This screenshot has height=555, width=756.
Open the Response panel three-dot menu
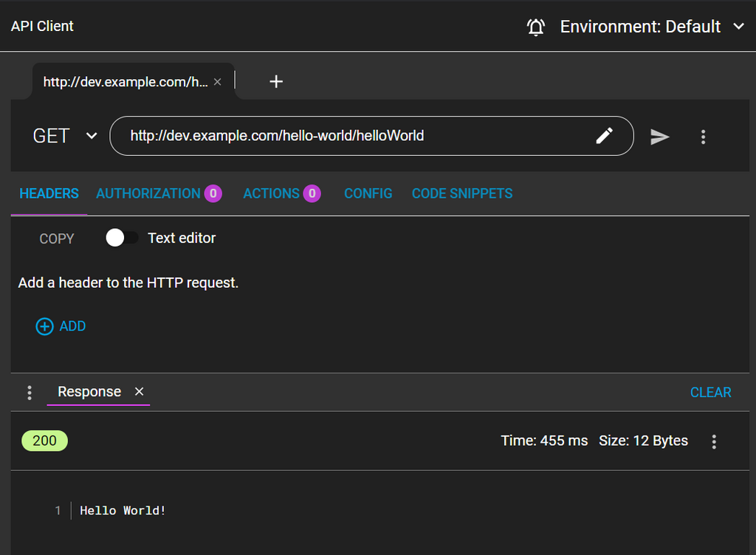[29, 392]
